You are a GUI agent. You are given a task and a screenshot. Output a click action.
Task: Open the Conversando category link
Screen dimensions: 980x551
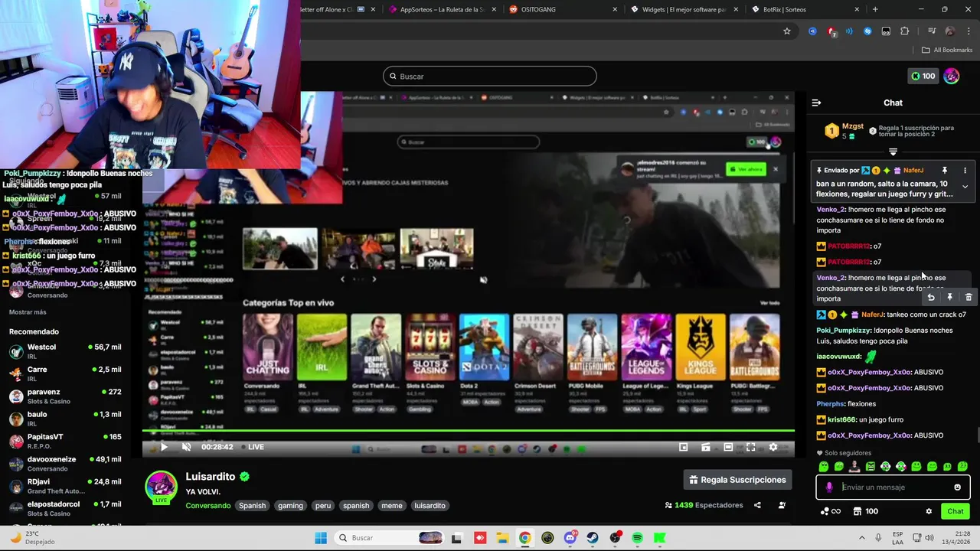click(x=207, y=506)
